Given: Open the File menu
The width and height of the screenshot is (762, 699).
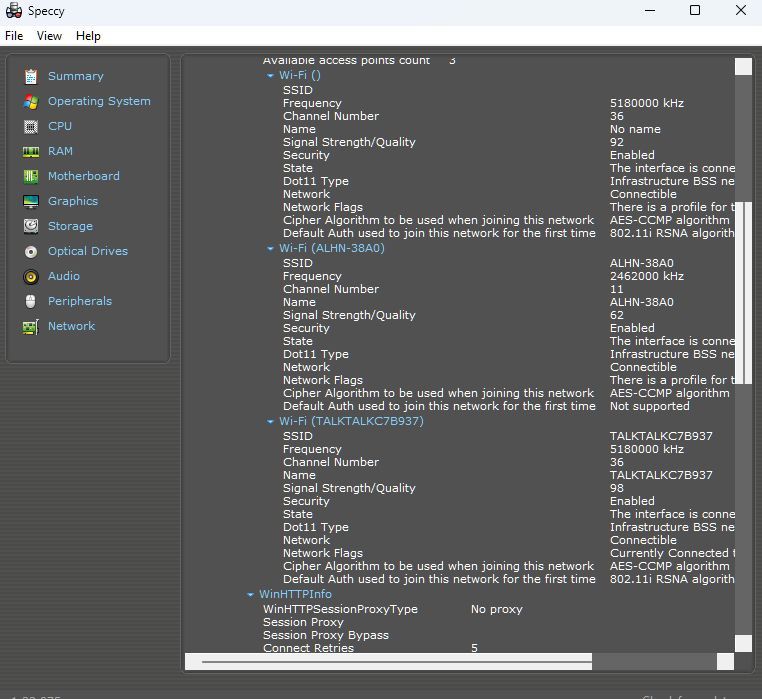Looking at the screenshot, I should tap(14, 36).
